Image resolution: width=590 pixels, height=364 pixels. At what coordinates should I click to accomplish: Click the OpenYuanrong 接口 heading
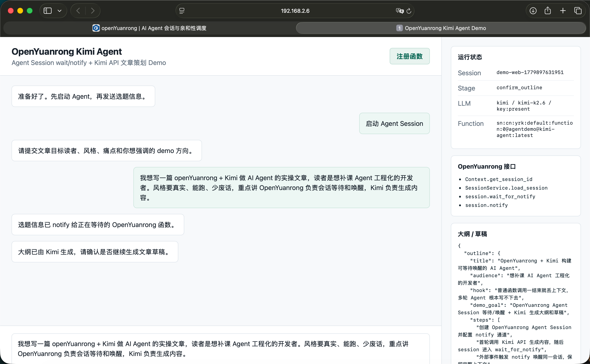487,167
